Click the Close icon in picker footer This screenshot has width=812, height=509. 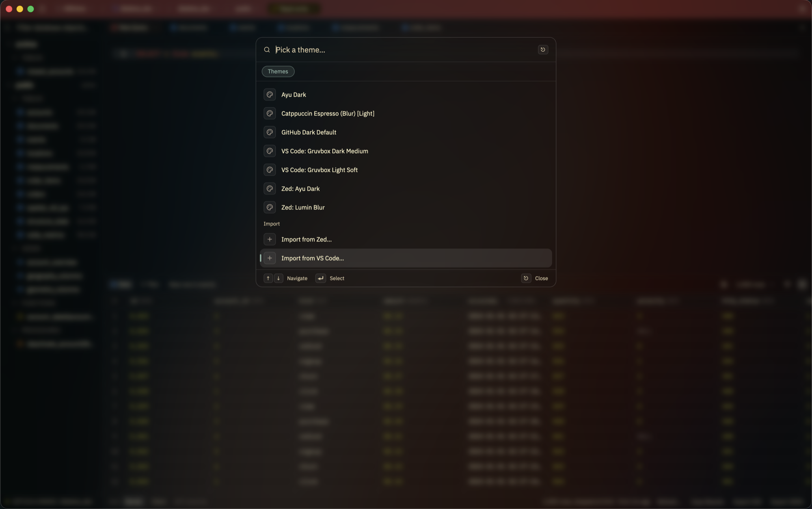coord(526,278)
